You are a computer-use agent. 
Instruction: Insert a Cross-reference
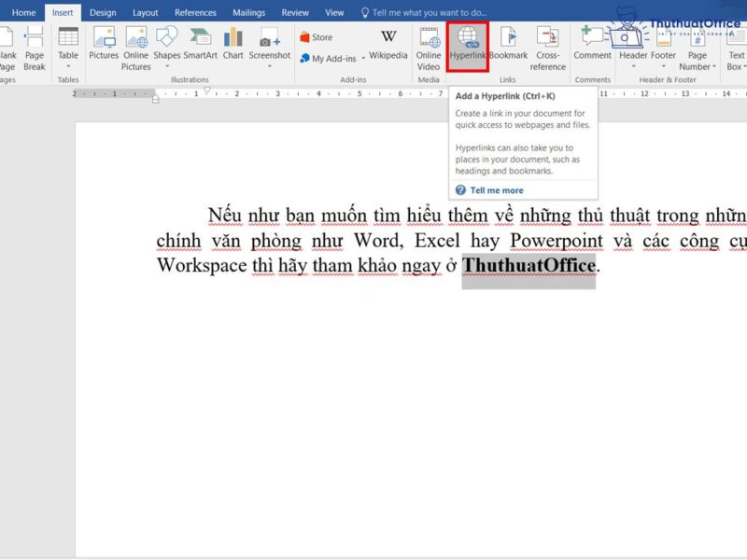coord(547,47)
